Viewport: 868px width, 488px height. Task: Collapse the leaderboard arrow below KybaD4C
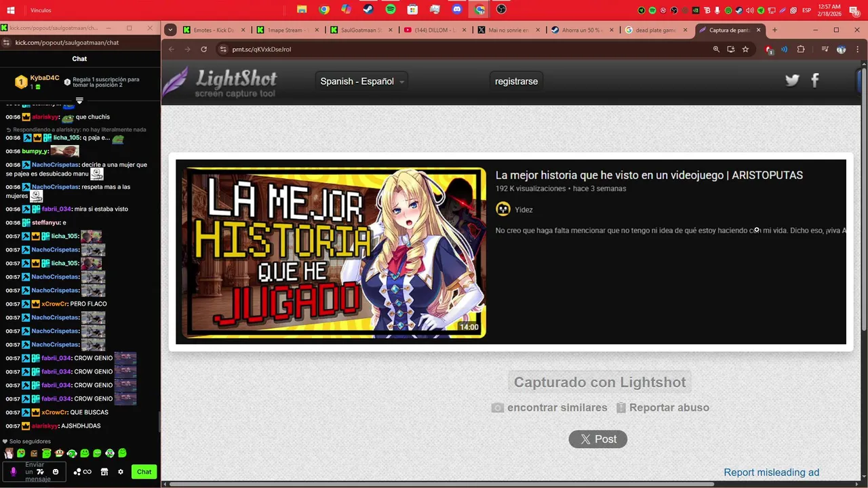[x=79, y=100]
